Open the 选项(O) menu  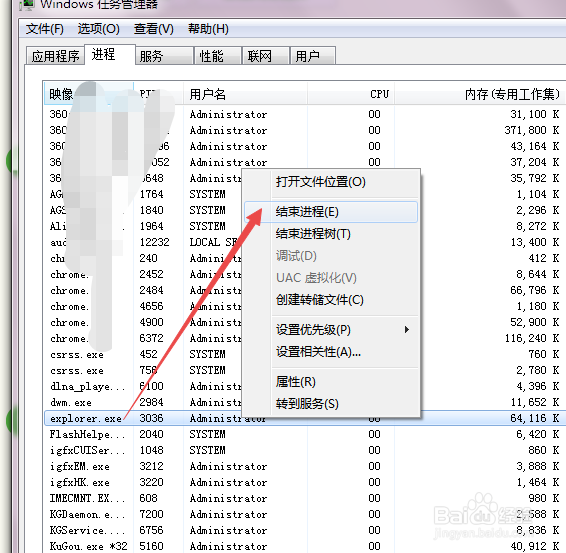coord(99,29)
